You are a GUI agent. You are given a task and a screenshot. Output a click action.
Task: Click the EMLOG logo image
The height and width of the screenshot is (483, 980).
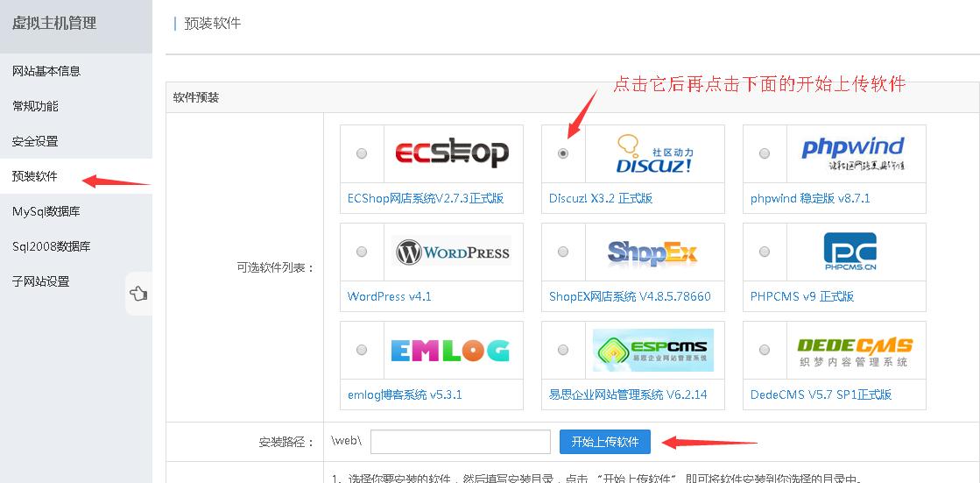[450, 351]
